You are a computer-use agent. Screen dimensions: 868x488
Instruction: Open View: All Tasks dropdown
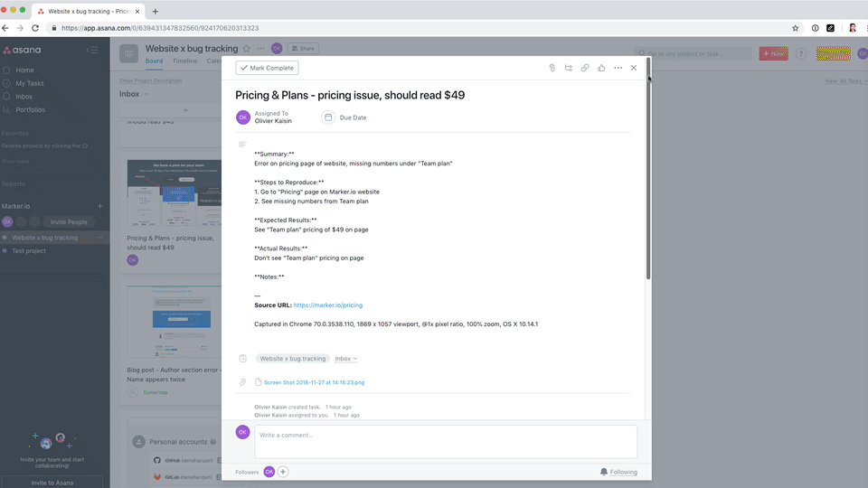tap(846, 80)
